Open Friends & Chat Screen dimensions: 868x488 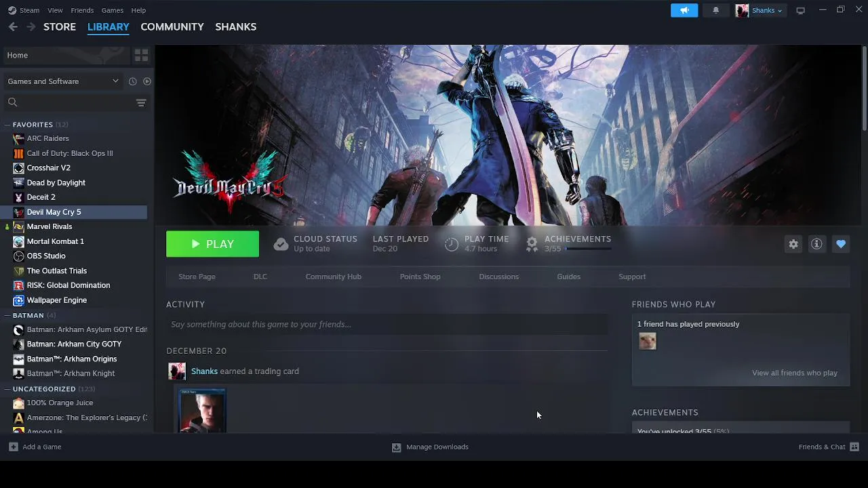[829, 447]
